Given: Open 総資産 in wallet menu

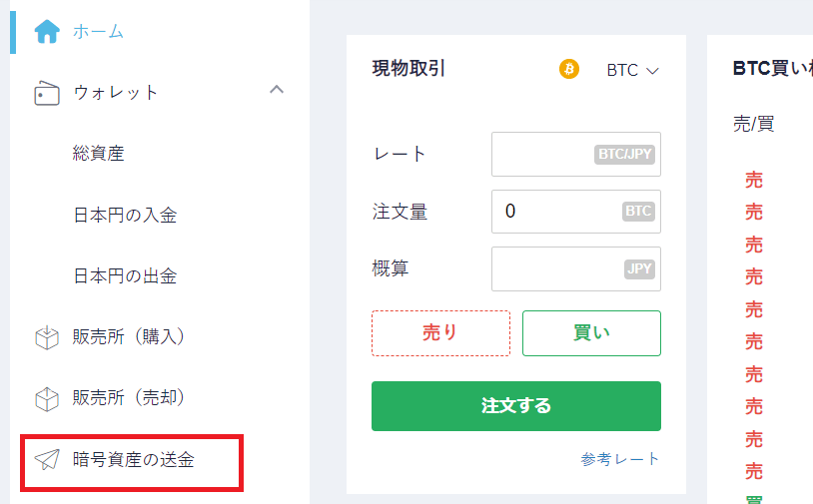Looking at the screenshot, I should 99,154.
